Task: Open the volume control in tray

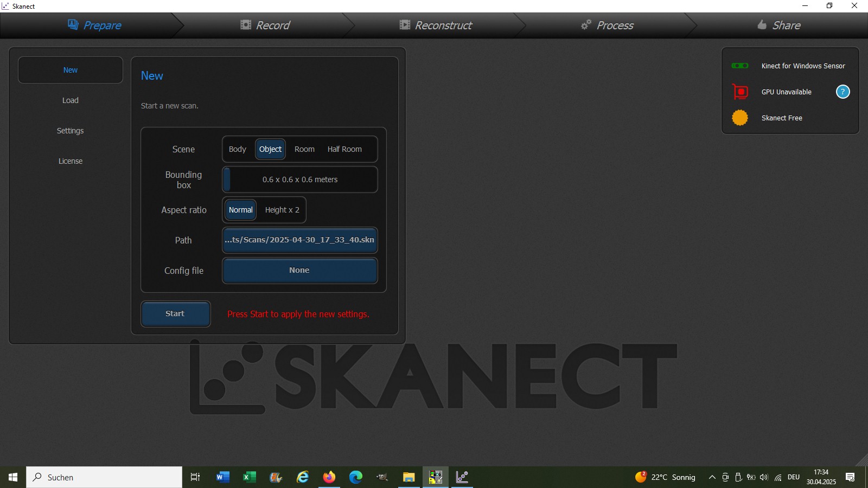Action: pos(764,477)
